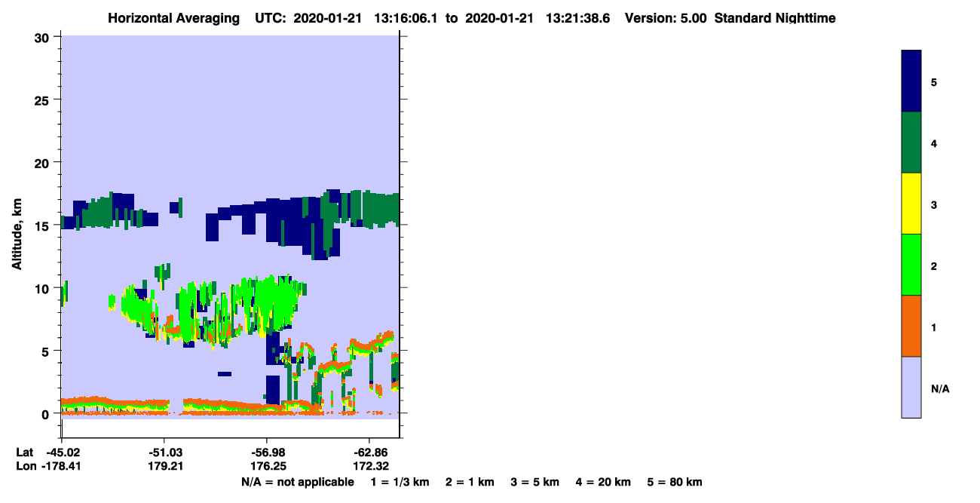Click the colorbar label 1
The height and width of the screenshot is (503, 980).
(x=934, y=327)
